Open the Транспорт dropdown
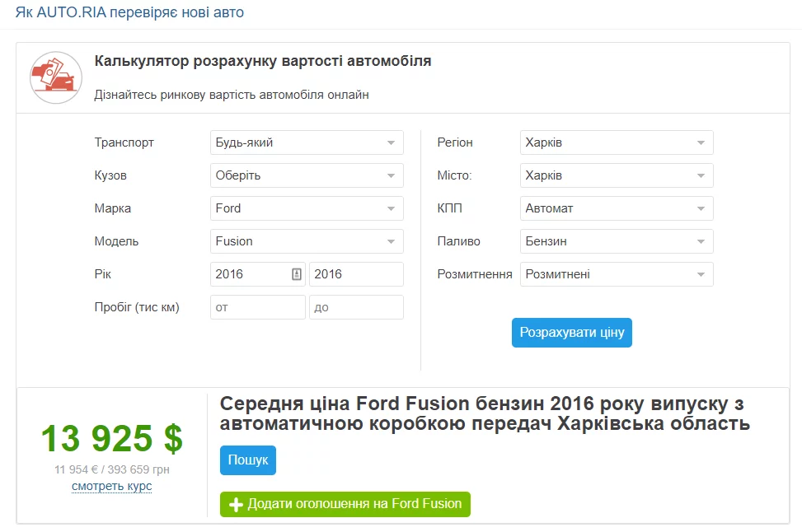Screen dimensions: 802x532 tap(307, 142)
